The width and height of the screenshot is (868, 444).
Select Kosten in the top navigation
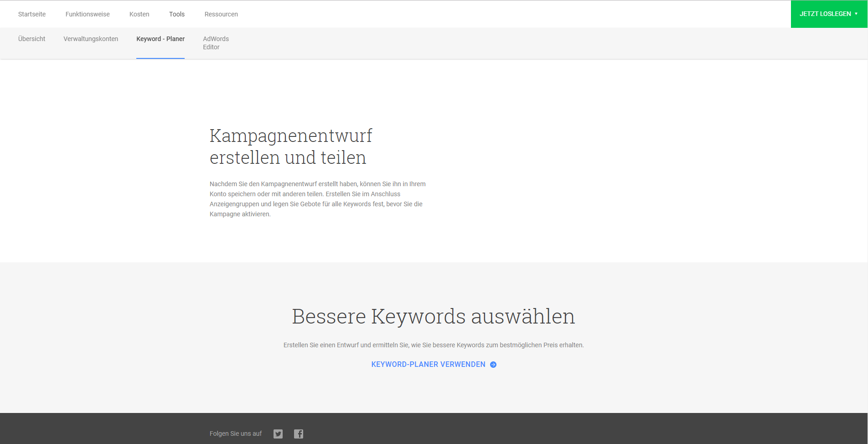[139, 14]
